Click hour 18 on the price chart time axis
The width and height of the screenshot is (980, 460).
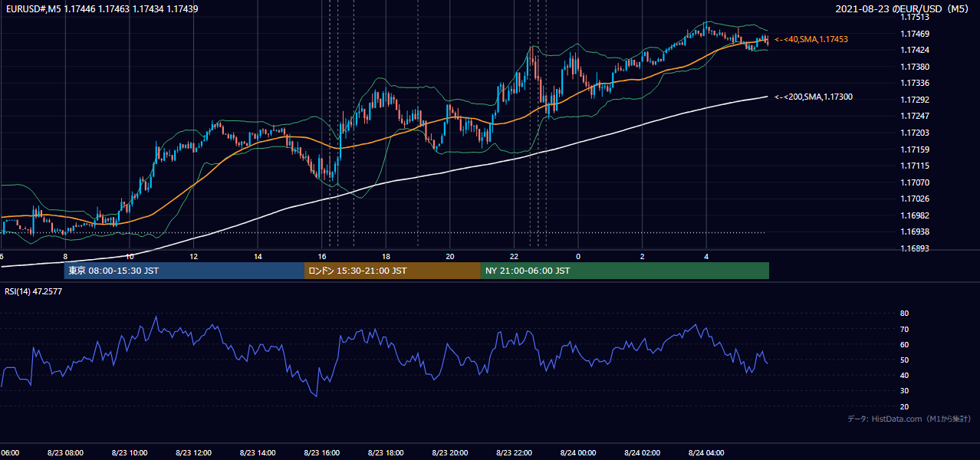pyautogui.click(x=386, y=257)
